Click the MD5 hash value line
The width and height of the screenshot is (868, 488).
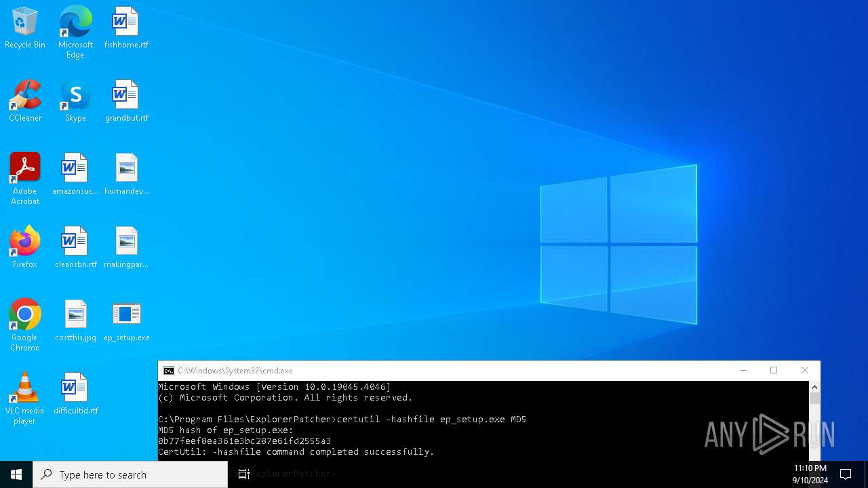coord(245,441)
